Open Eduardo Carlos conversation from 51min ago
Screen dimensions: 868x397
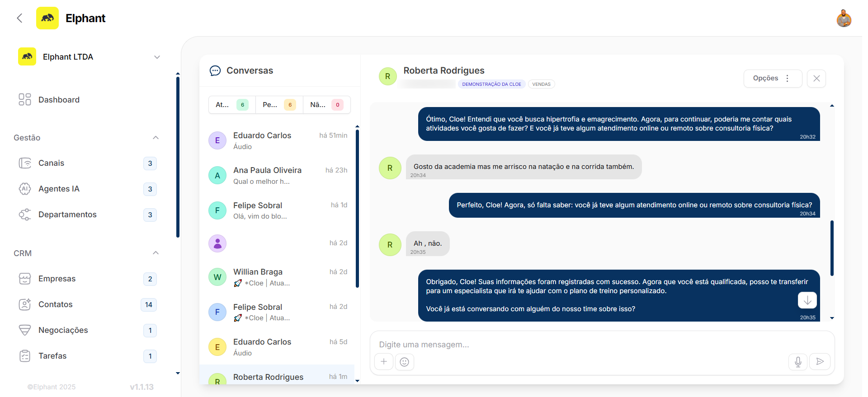pos(278,140)
